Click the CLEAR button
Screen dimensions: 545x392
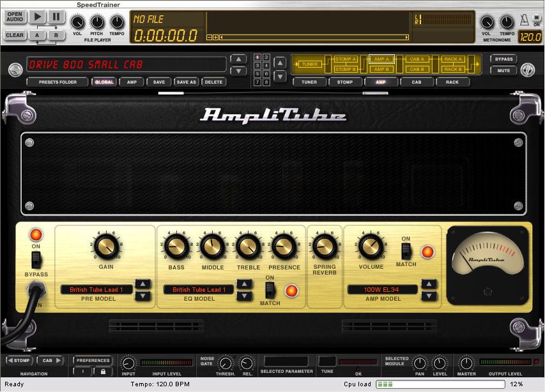click(15, 35)
